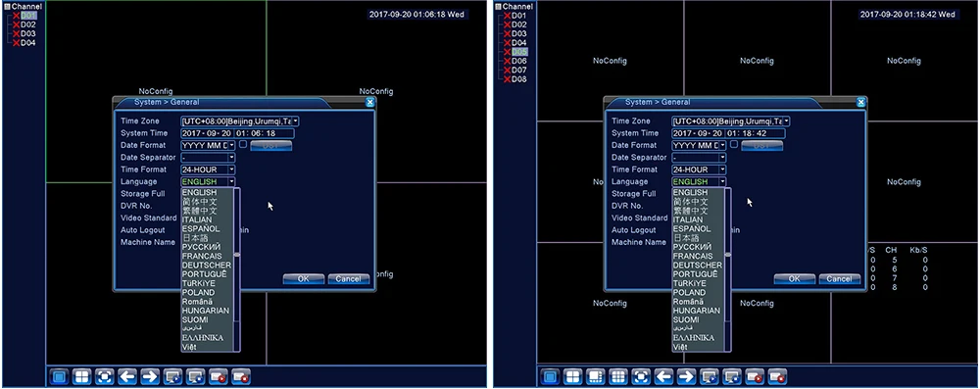Close the System > General dialog dated 01:06:18
This screenshot has width=980, height=389.
[x=370, y=102]
